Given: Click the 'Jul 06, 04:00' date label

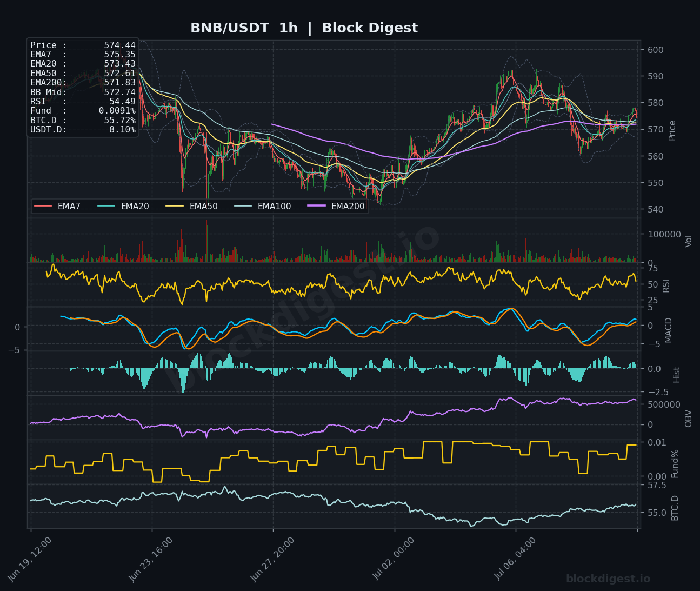Looking at the screenshot, I should click(x=515, y=559).
